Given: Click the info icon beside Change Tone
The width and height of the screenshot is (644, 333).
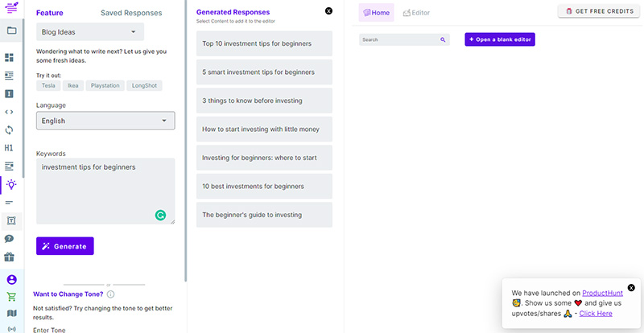Looking at the screenshot, I should pos(110,294).
